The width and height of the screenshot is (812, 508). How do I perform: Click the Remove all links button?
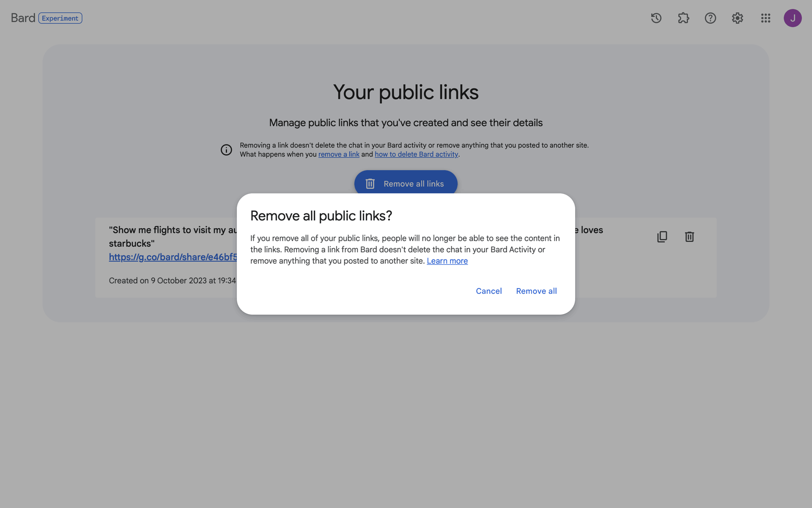pos(406,182)
